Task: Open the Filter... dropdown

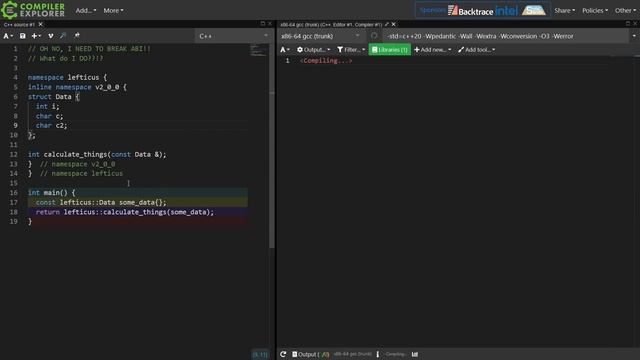Action: pos(351,50)
